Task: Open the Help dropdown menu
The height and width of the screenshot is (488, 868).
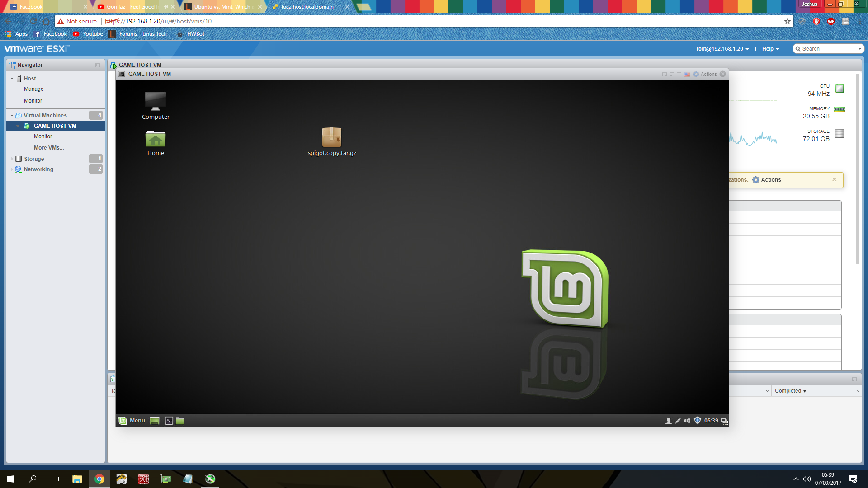Action: (770, 49)
